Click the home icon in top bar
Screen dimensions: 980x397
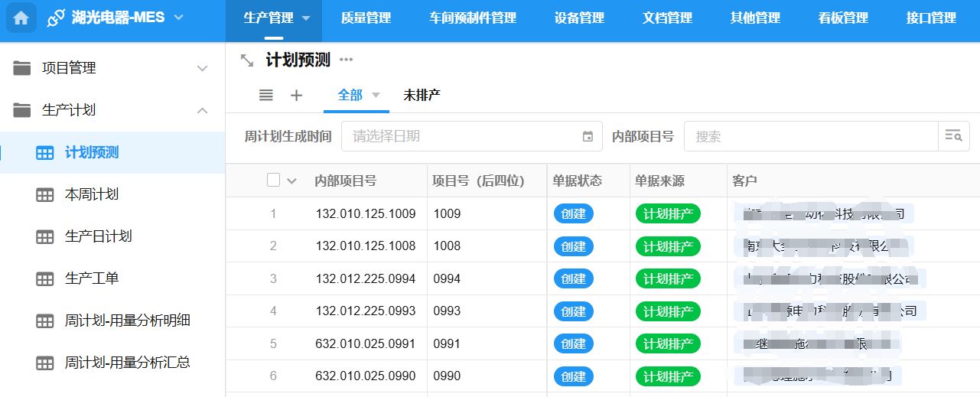click(21, 18)
